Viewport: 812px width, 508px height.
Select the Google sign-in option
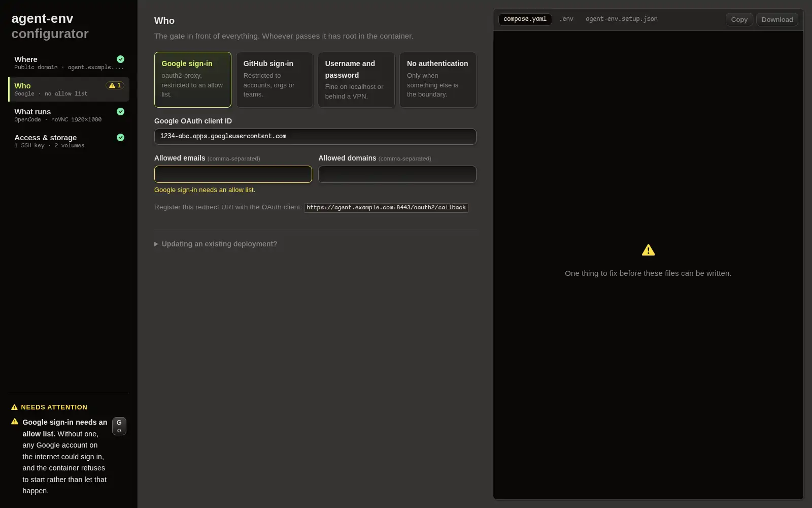[x=192, y=80]
